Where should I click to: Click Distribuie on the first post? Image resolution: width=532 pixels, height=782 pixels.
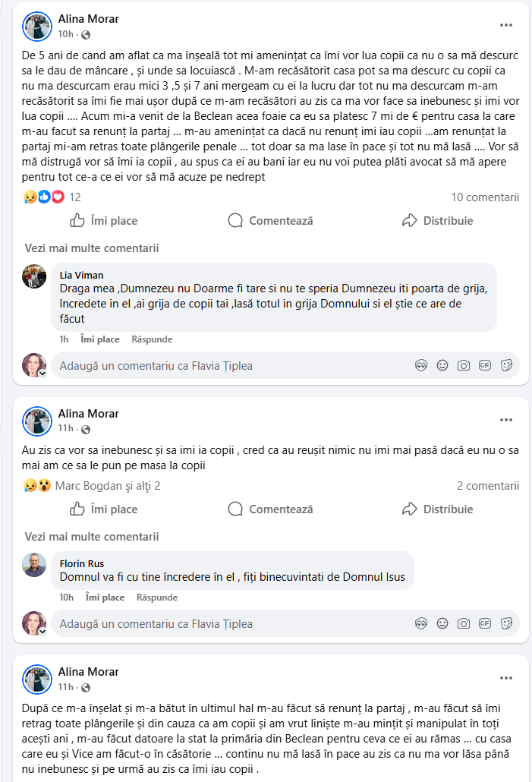coord(437,221)
